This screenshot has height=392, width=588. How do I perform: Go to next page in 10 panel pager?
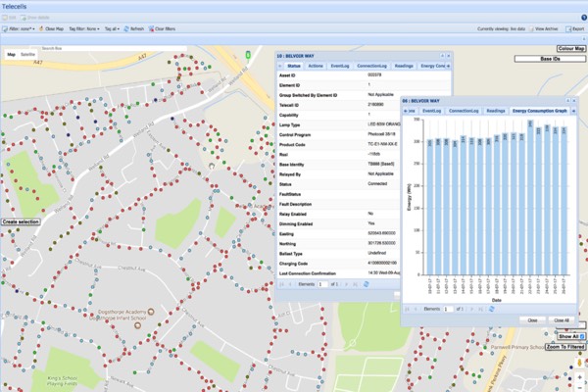[347, 284]
